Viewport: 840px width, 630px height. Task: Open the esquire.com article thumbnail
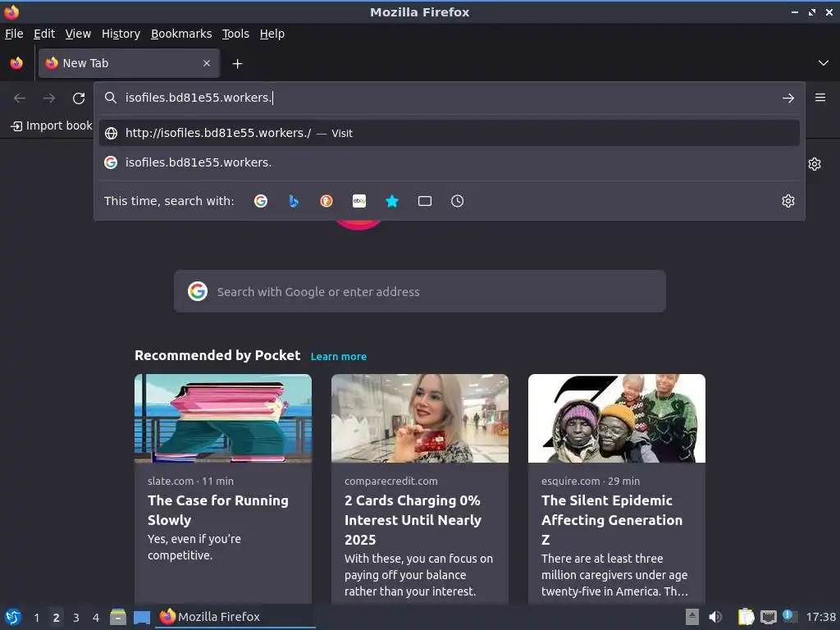click(x=617, y=418)
